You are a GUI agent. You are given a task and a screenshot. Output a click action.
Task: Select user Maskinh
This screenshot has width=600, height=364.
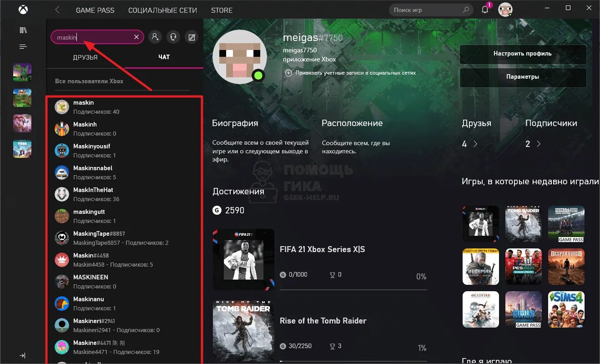pos(125,129)
